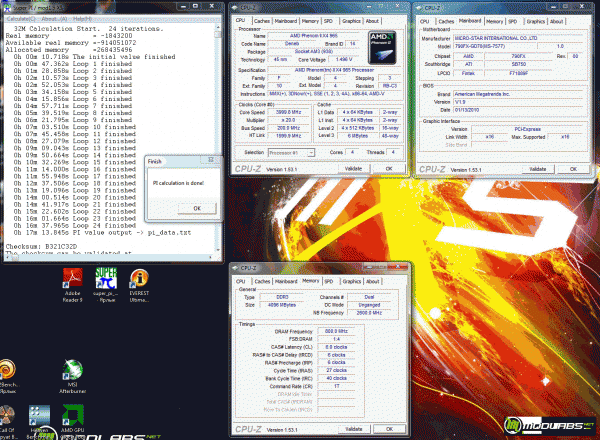Open Mainboard tab in the CPU-Z Memory window

(286, 281)
